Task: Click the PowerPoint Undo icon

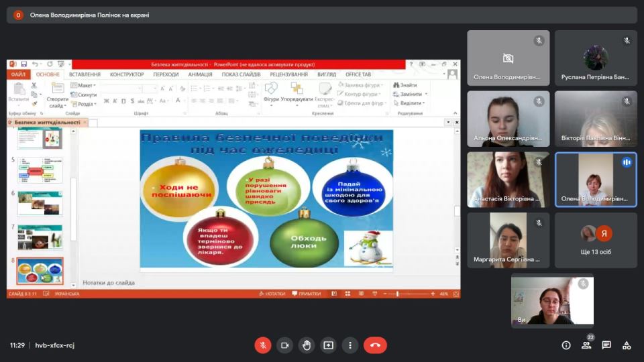Action: [x=35, y=64]
